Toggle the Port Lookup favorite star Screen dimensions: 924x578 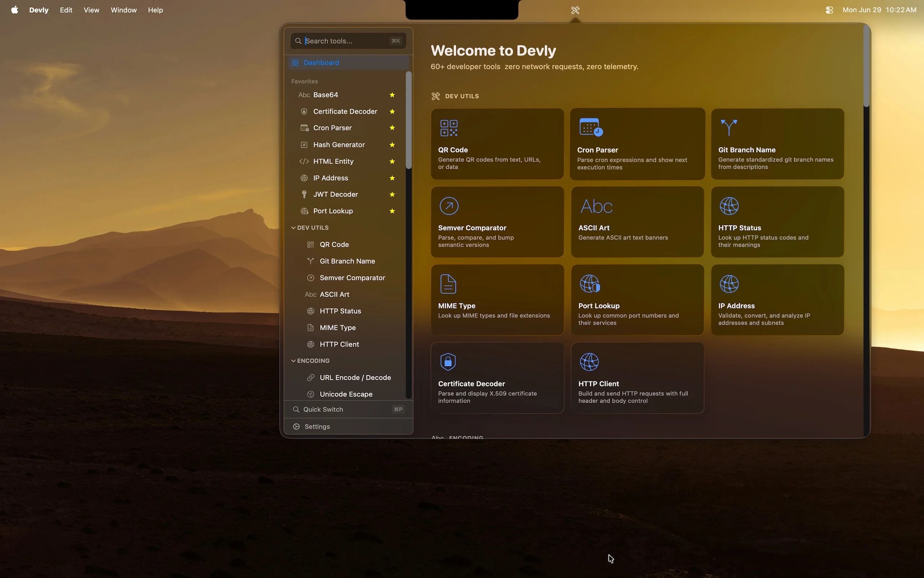click(x=392, y=211)
